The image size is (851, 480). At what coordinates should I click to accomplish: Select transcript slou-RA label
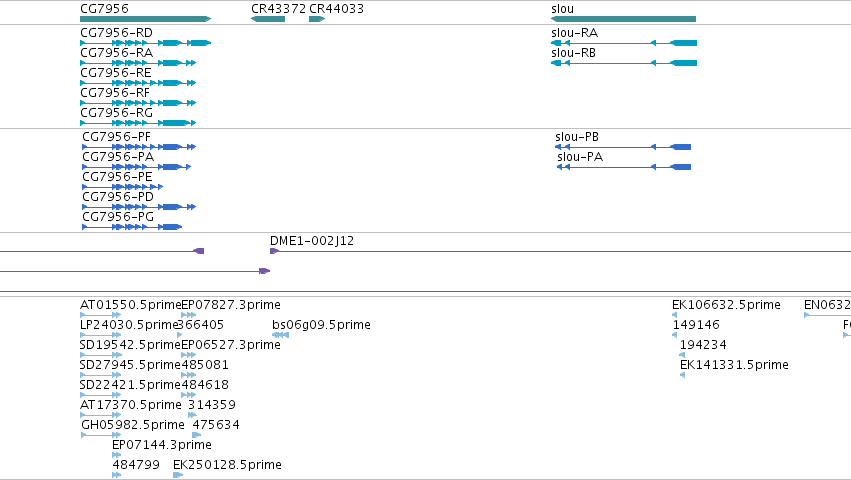pyautogui.click(x=574, y=33)
